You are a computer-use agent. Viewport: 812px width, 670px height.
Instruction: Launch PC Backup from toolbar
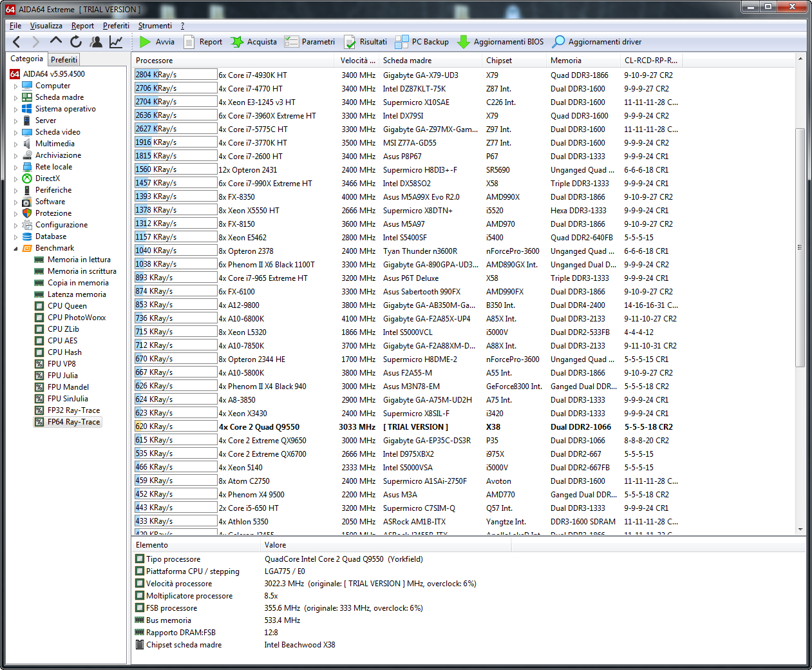(422, 42)
